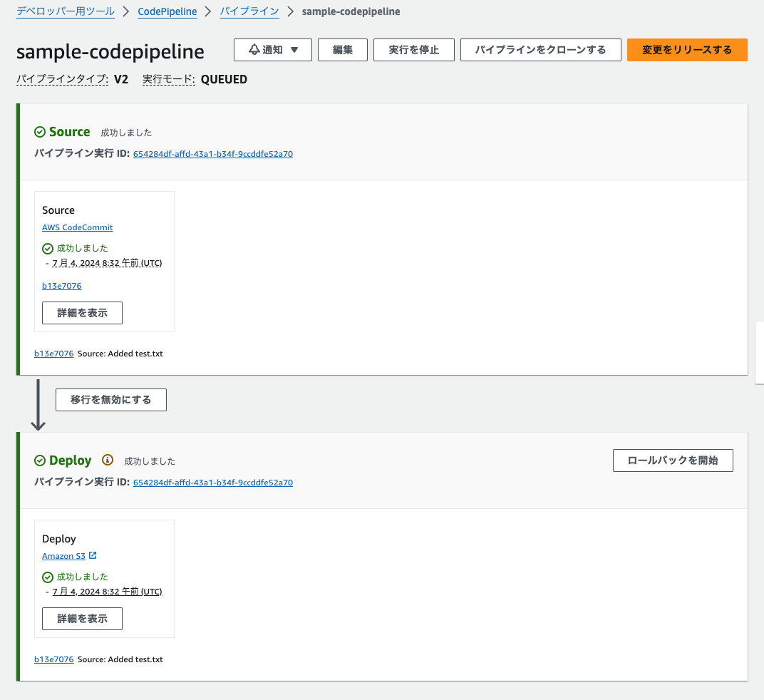764x700 pixels.
Task: Click the external link icon beside Amazon S3
Action: (93, 555)
